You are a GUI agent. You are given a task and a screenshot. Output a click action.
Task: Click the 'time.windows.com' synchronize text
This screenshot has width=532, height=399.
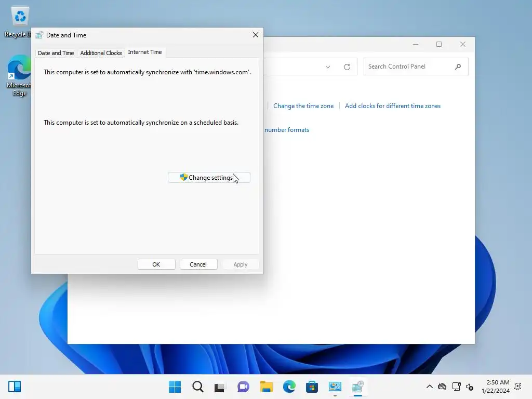click(147, 72)
